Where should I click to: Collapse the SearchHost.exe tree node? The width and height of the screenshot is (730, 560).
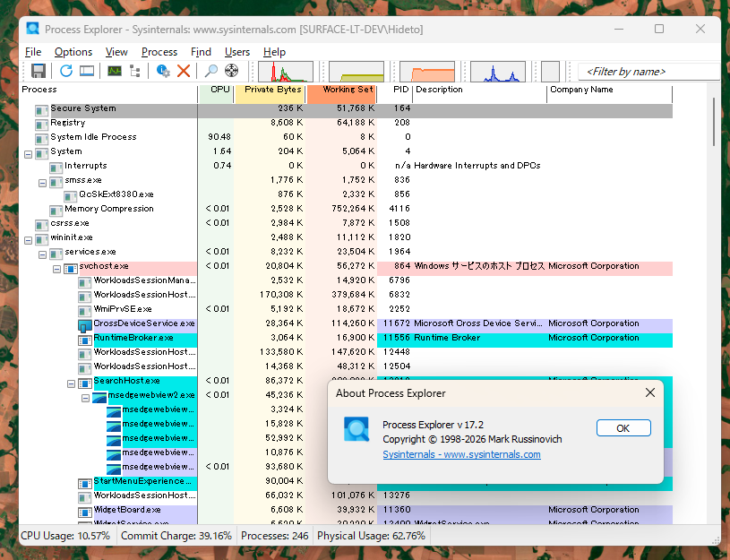click(x=72, y=383)
